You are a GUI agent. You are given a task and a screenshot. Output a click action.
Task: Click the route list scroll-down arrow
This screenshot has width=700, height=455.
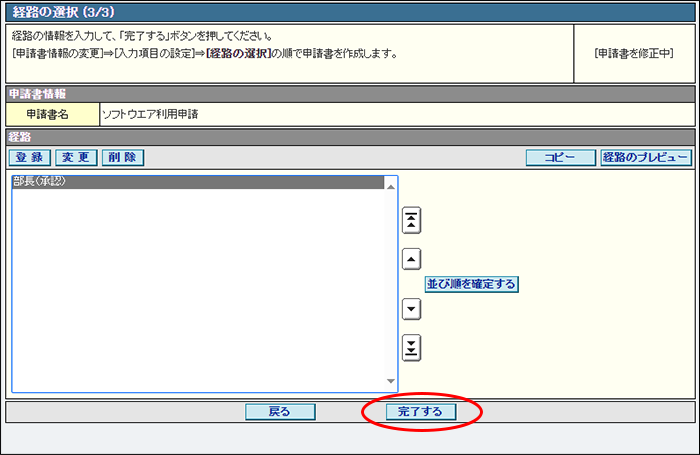(391, 381)
